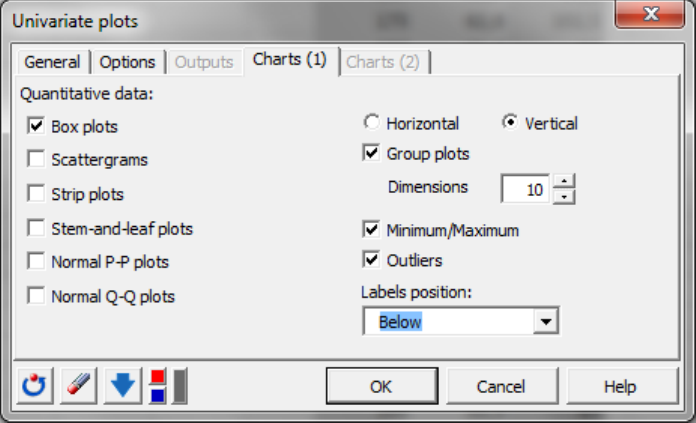Select the Horizontal radio button

(x=372, y=123)
